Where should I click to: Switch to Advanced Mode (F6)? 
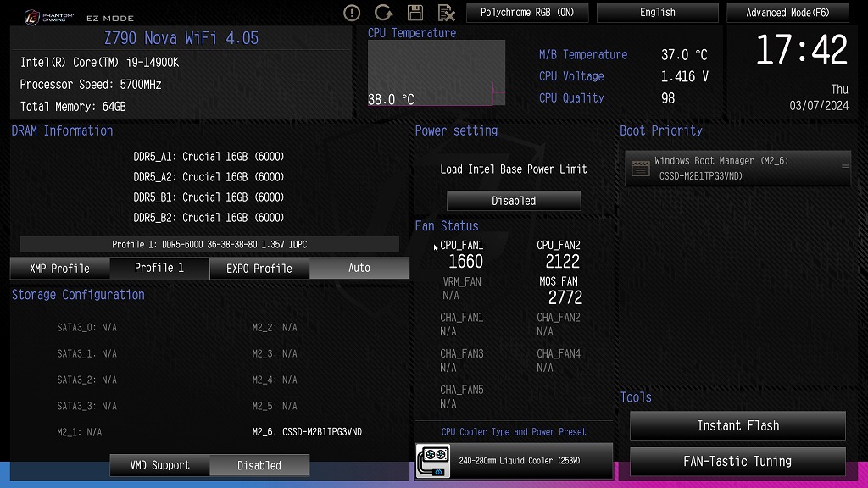point(787,12)
